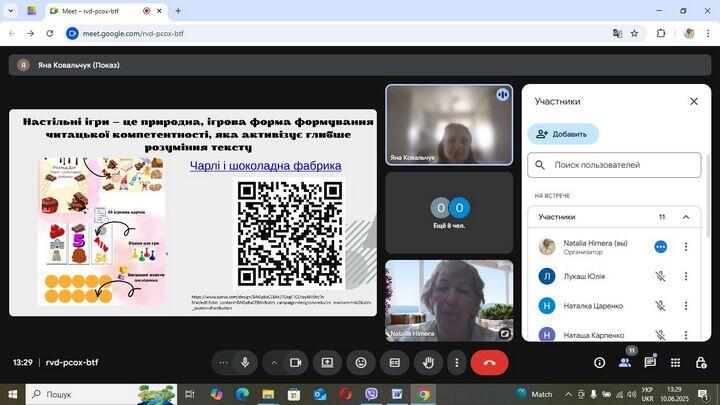Close the Участники side panel
This screenshot has width=720, height=405.
[x=694, y=101]
